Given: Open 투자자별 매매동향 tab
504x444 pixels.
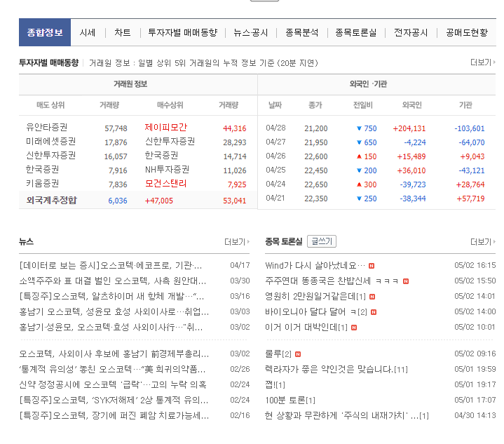Looking at the screenshot, I should pos(182,32).
